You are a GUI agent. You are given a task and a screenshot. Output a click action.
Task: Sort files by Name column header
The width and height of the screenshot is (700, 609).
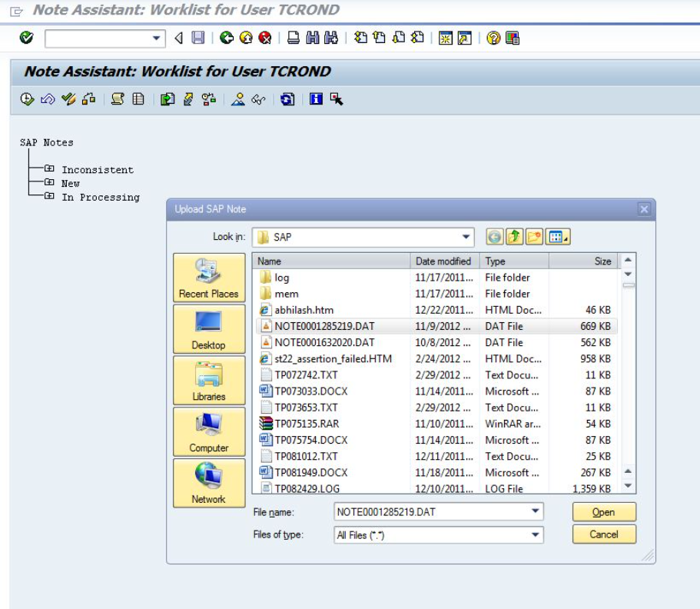pos(331,261)
